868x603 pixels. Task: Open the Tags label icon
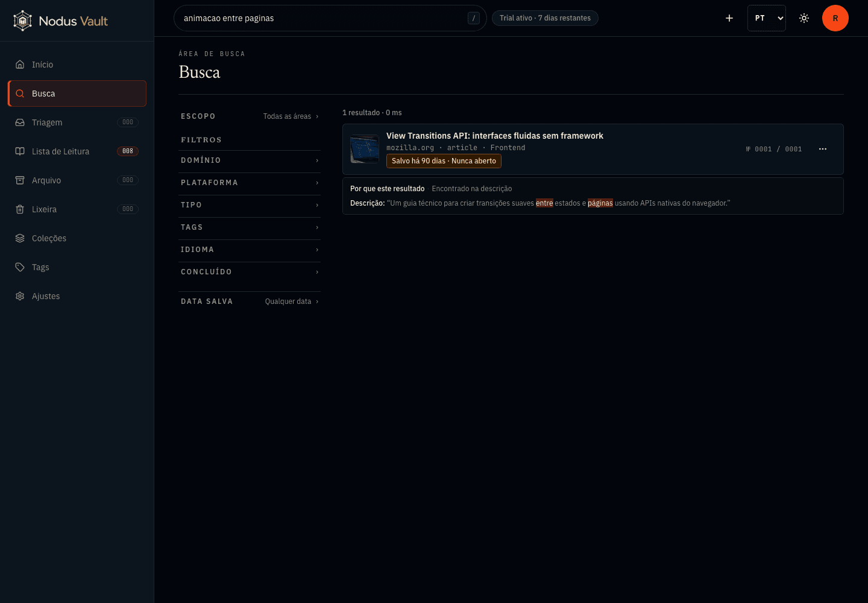point(20,267)
